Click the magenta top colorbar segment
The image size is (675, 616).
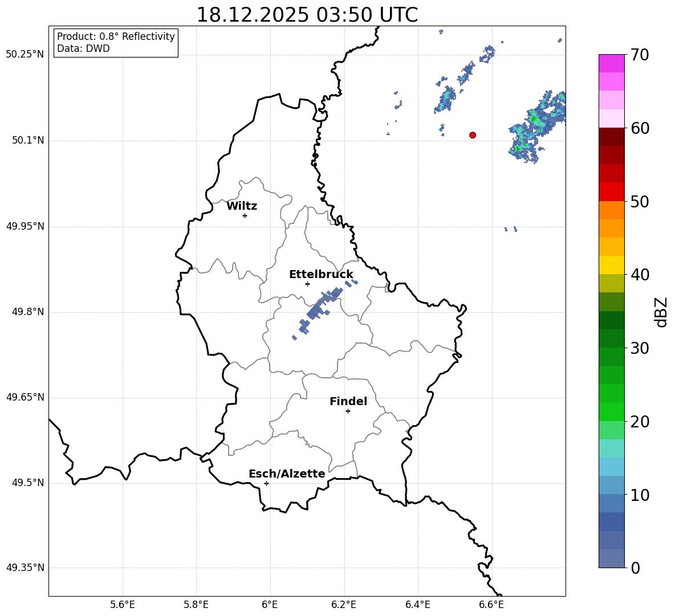point(611,63)
